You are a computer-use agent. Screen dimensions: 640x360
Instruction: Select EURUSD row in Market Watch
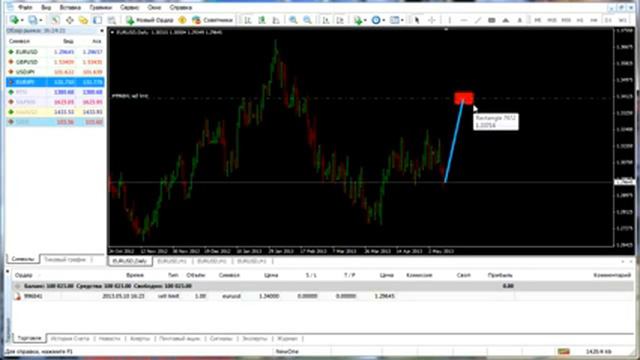click(55, 52)
